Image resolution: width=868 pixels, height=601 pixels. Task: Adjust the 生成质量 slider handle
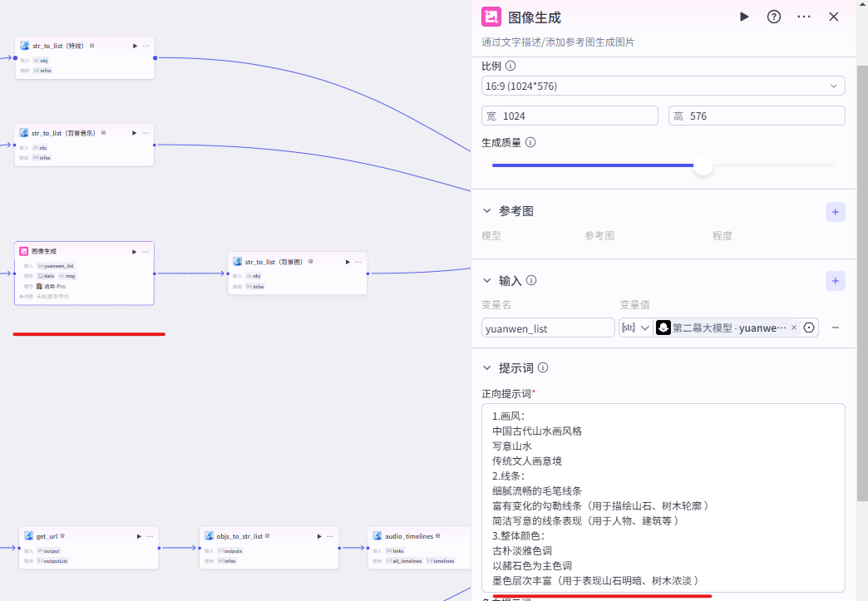pos(703,165)
